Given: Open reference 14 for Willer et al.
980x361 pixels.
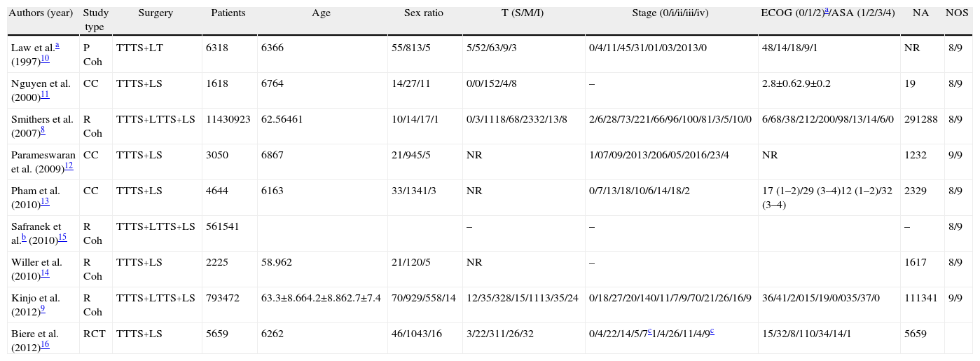Looking at the screenshot, I should tap(45, 273).
